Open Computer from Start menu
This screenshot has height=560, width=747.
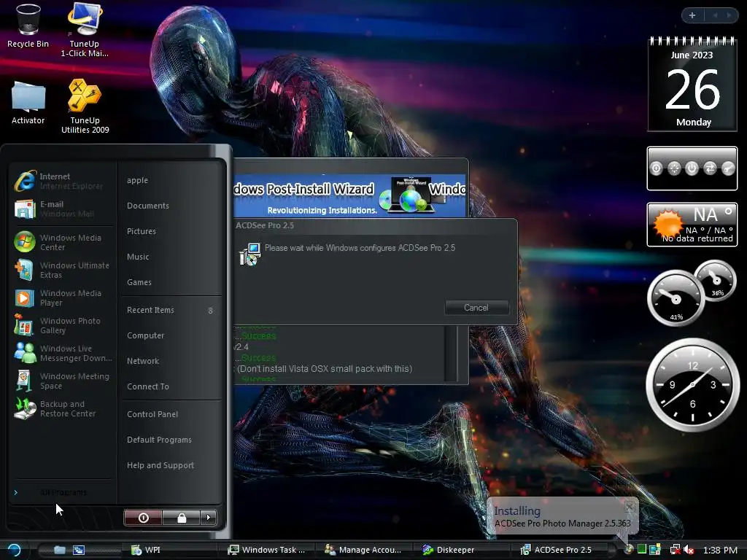[x=171, y=335]
